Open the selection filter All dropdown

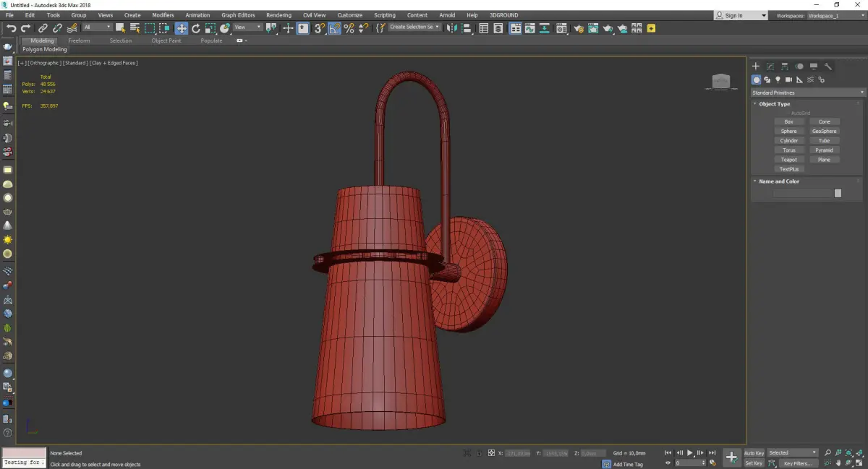click(97, 27)
